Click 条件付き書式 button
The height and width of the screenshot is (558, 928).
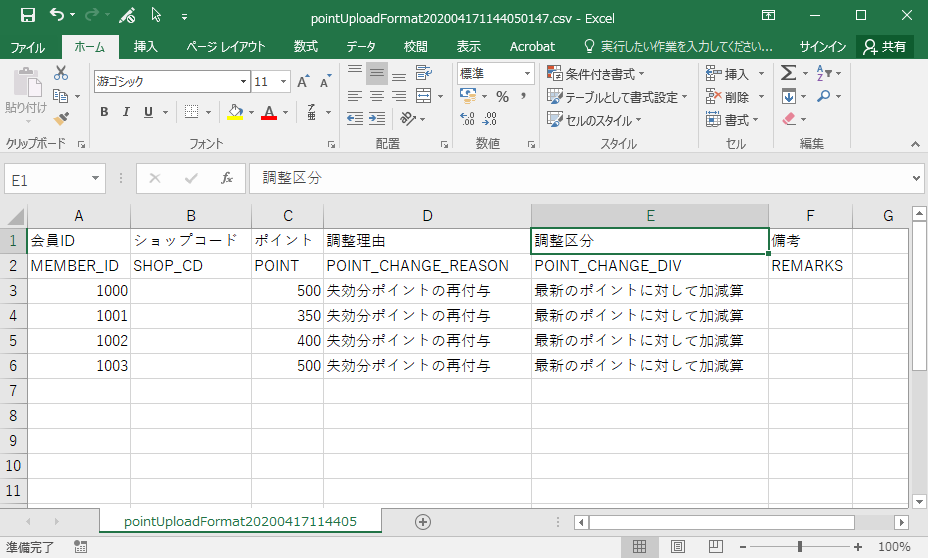point(597,74)
